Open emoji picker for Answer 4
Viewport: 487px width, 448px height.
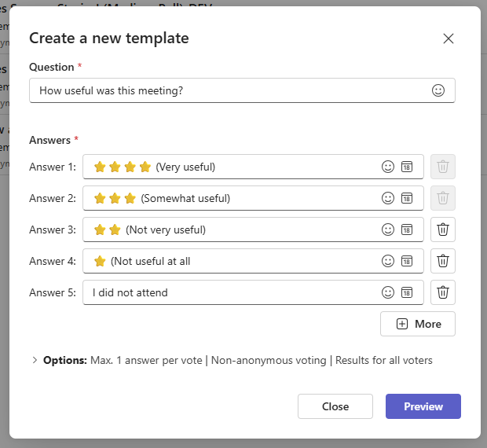tap(387, 261)
